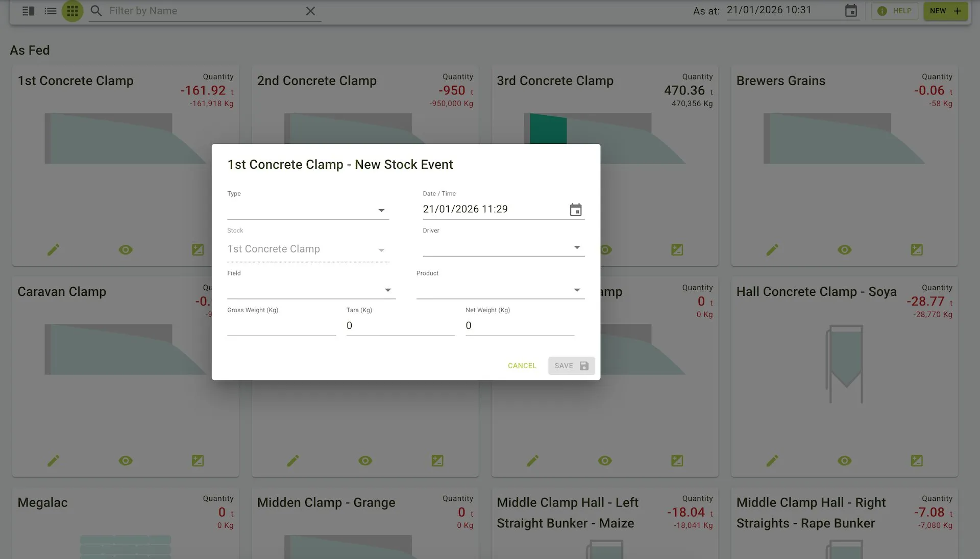Open the Type dropdown
The image size is (980, 559).
308,210
